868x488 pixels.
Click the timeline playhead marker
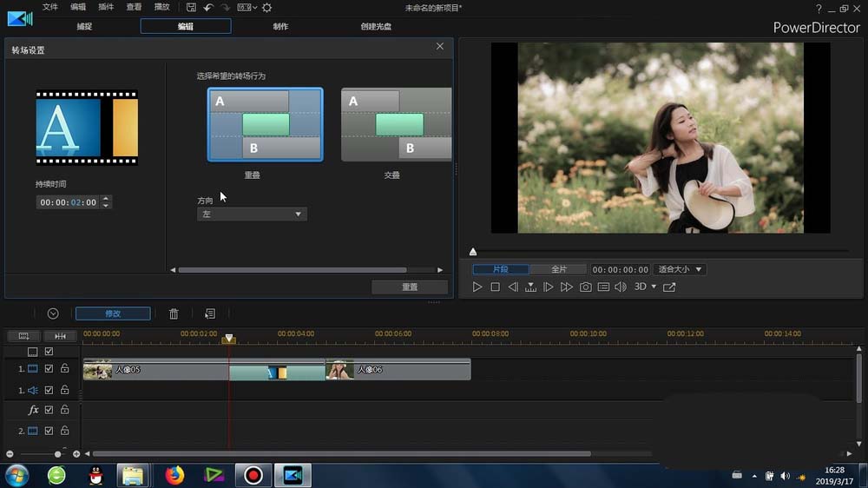228,338
